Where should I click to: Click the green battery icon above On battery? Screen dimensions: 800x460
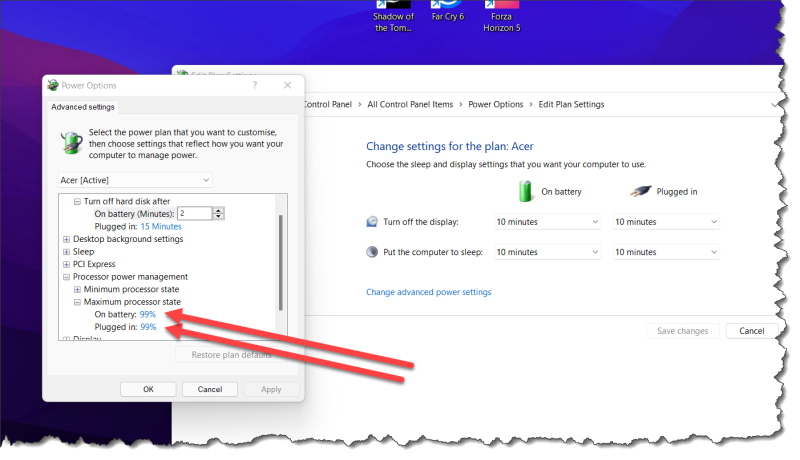pos(527,190)
